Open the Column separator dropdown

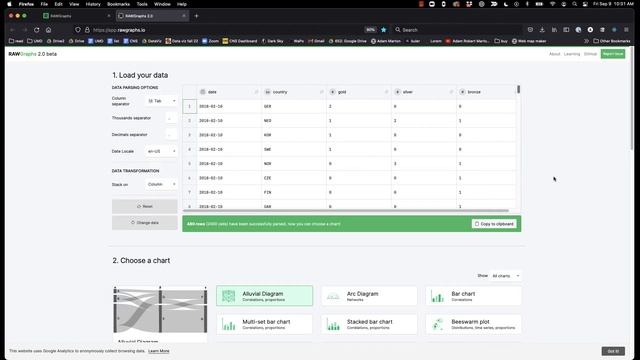click(x=162, y=101)
